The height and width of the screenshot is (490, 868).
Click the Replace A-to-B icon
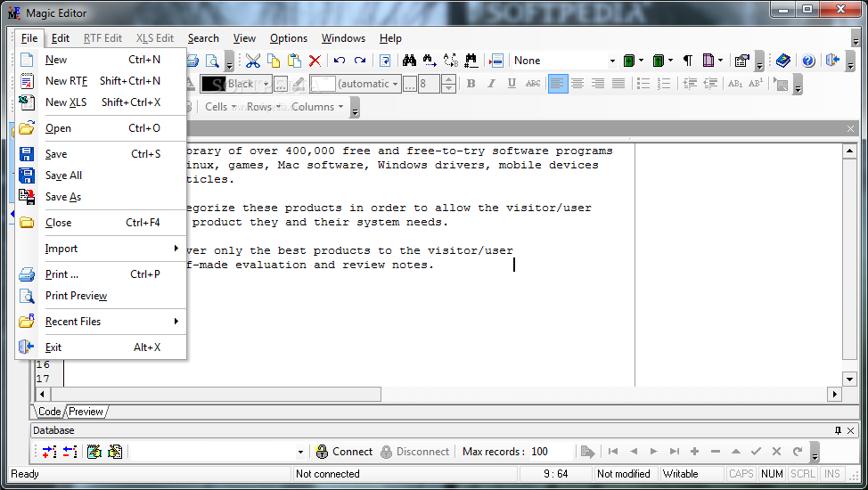451,61
